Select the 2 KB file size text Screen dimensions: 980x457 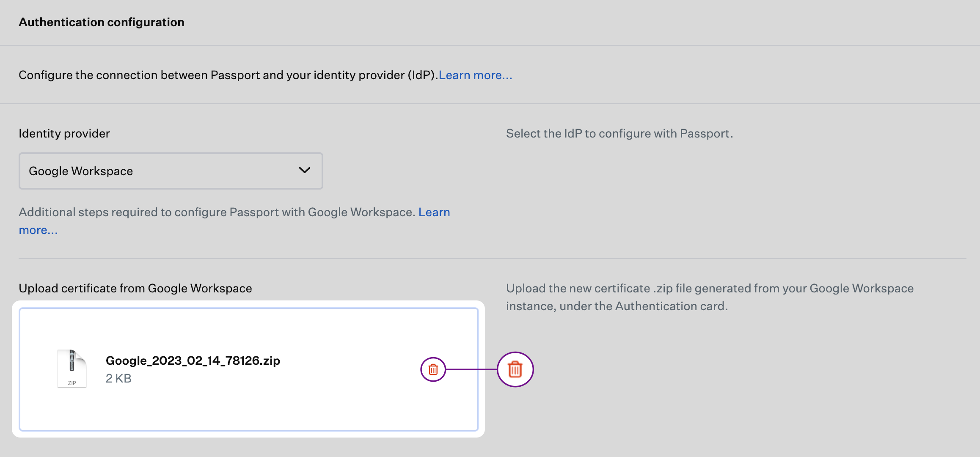[x=118, y=378]
